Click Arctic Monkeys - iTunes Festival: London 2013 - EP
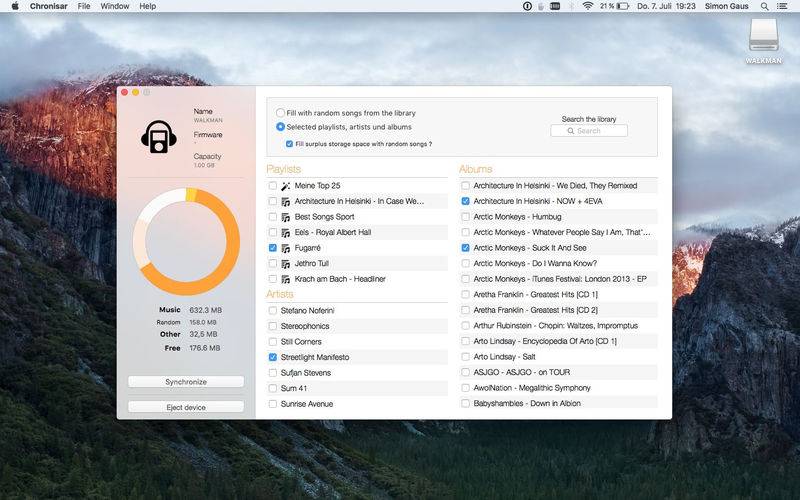The image size is (800, 500). point(560,279)
